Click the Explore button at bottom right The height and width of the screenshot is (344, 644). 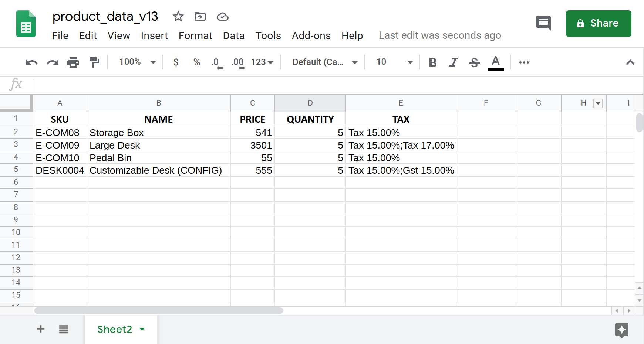622,330
